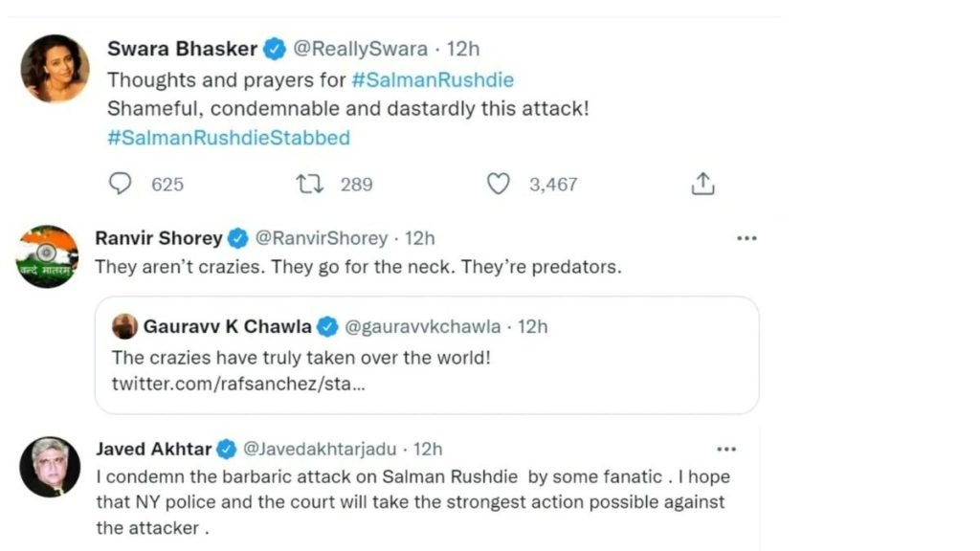Open Swara Bhasker's profile picture
This screenshot has width=980, height=551.
[55, 68]
